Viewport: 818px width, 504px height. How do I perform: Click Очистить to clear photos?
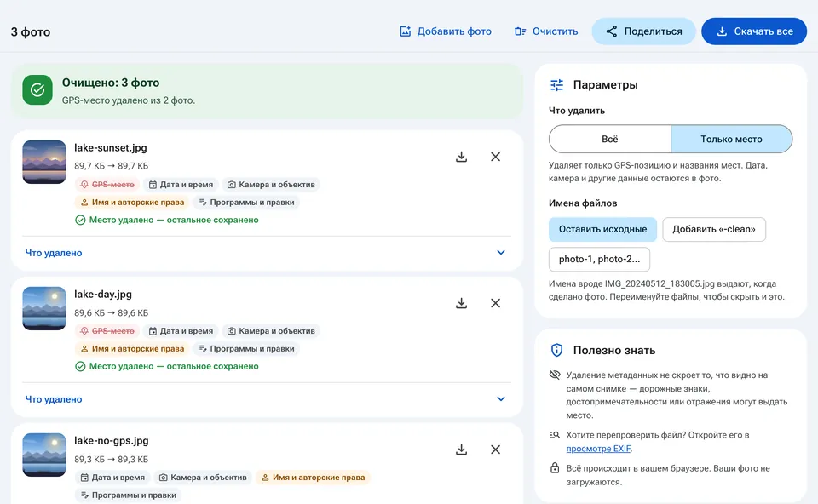click(x=546, y=31)
